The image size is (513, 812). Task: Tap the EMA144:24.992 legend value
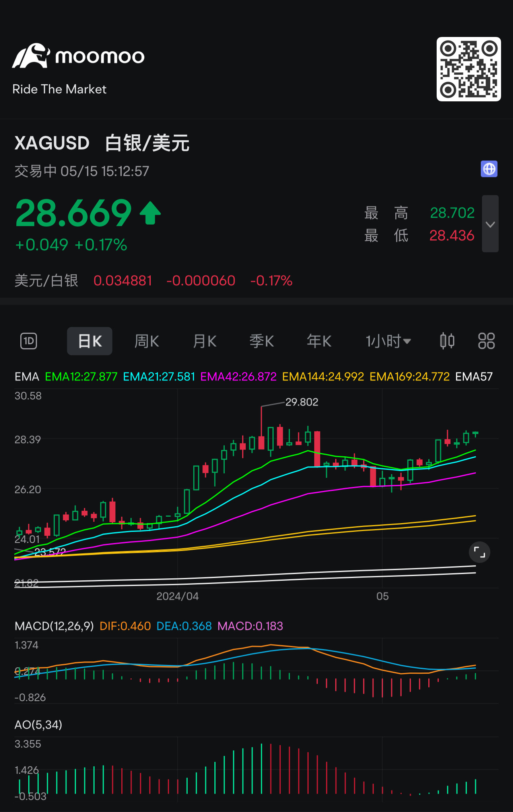[x=323, y=377]
